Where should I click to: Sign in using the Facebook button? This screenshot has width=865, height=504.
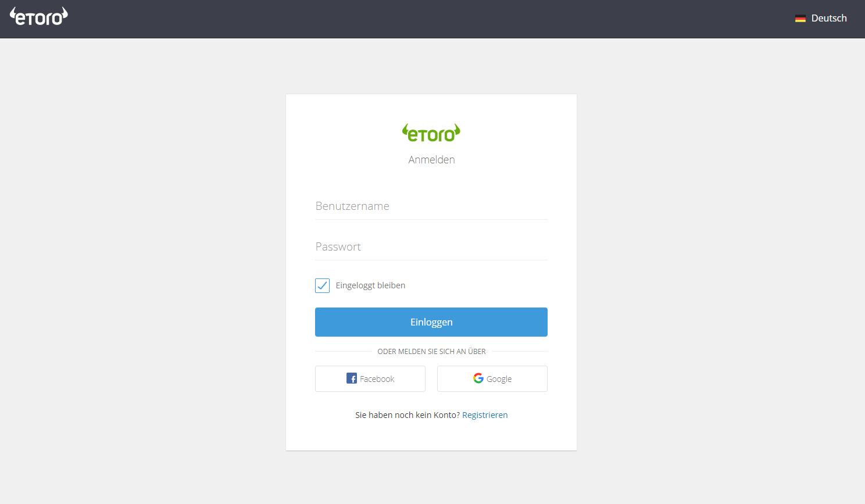[370, 378]
